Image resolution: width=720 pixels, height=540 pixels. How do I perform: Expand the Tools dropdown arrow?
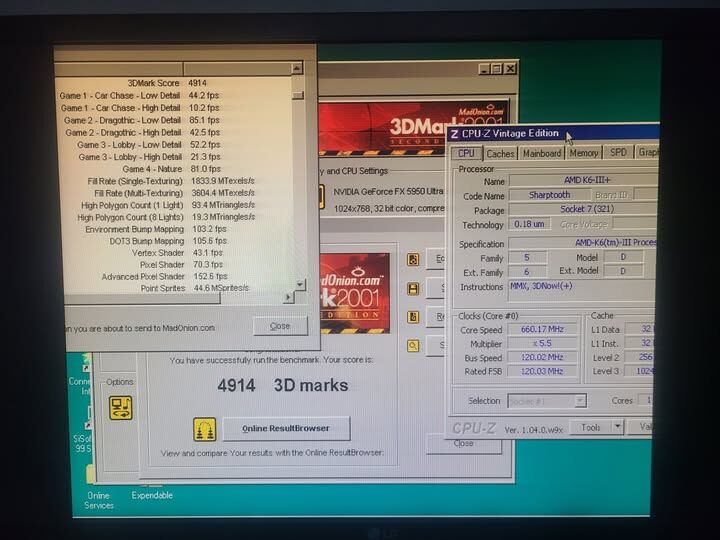pos(618,427)
